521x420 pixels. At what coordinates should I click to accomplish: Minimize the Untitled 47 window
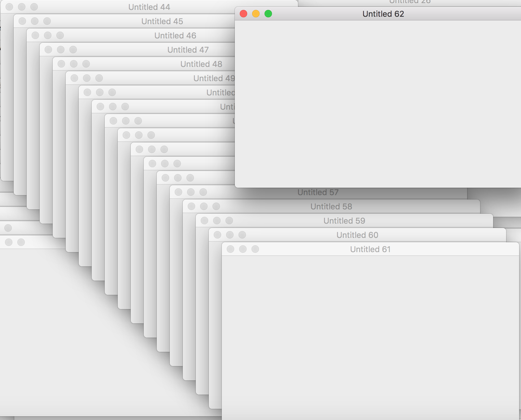tap(61, 50)
